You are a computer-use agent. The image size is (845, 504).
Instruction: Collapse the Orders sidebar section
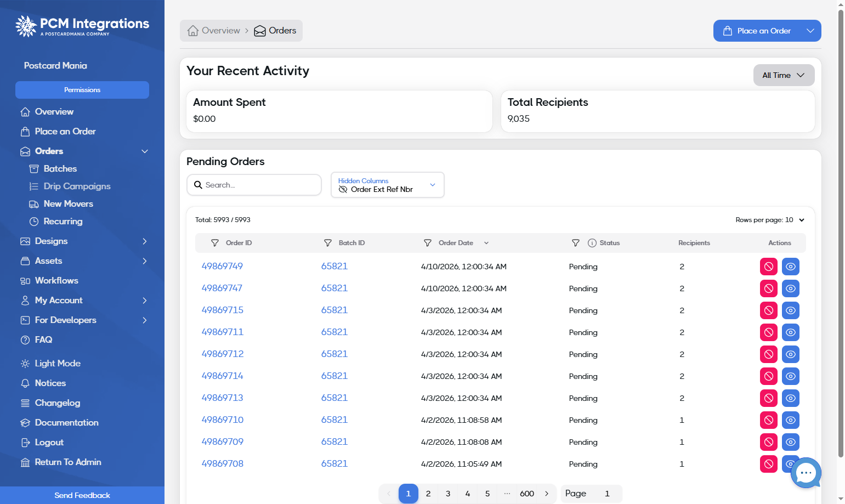pos(145,151)
